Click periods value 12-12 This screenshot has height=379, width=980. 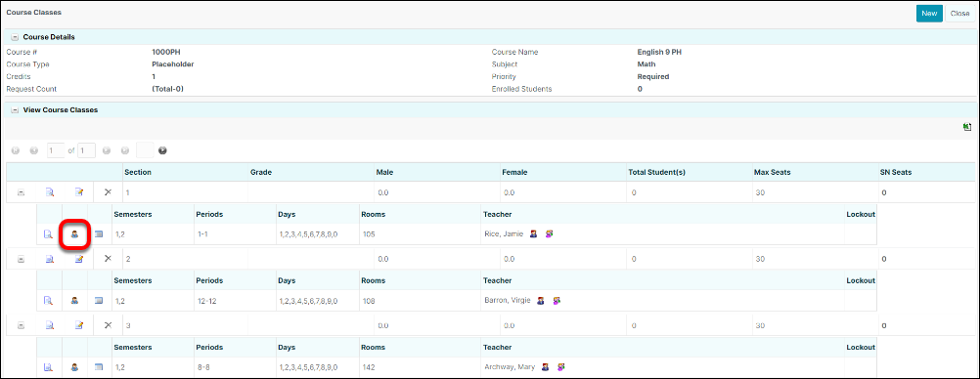coord(206,300)
